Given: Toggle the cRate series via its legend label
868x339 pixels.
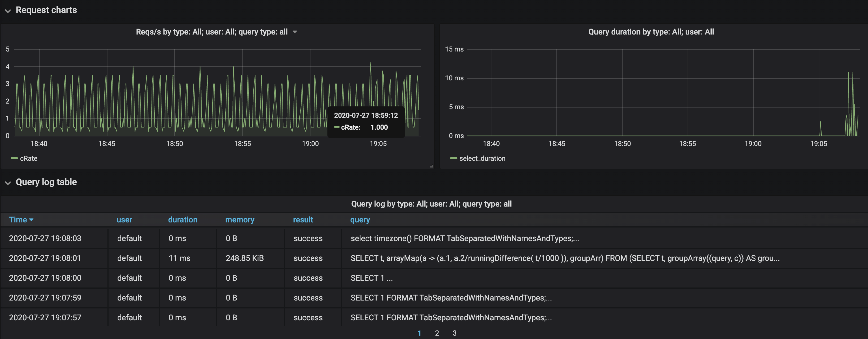Looking at the screenshot, I should (28, 158).
